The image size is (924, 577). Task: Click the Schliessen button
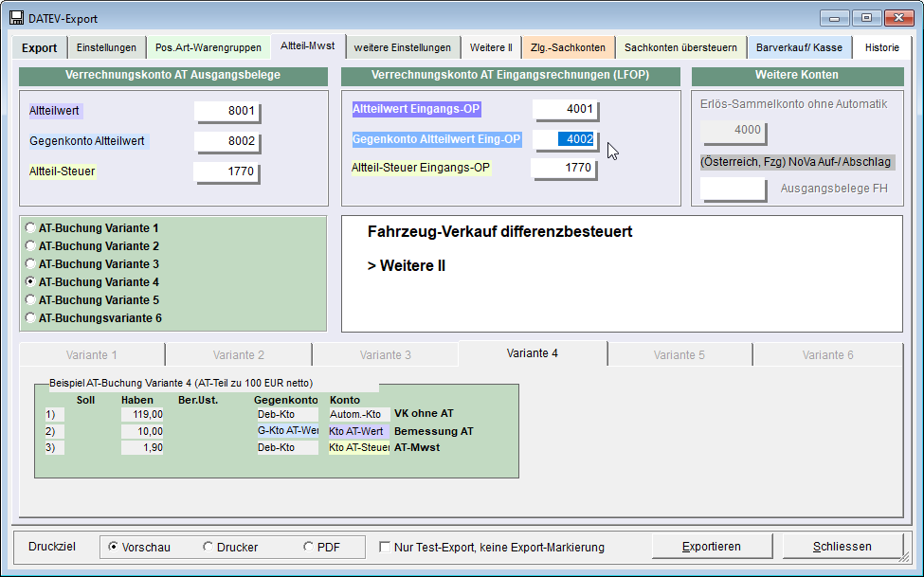pyautogui.click(x=842, y=547)
